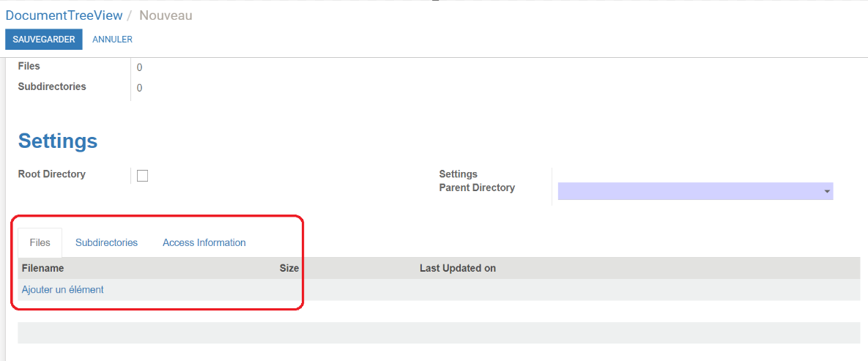Cancel editing with the ANNULER button
Screen dimensions: 868x361
click(112, 40)
